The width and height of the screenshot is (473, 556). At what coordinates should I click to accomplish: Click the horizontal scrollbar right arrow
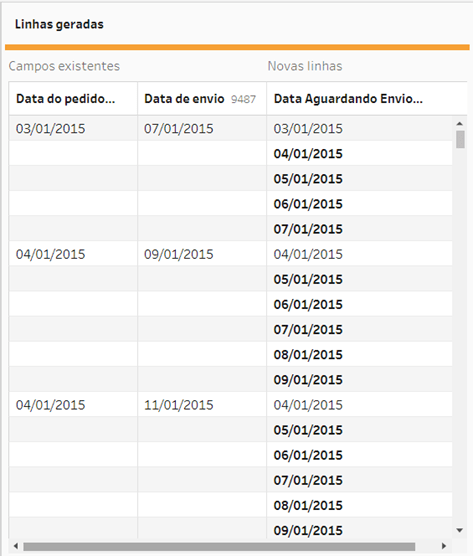[x=444, y=546]
